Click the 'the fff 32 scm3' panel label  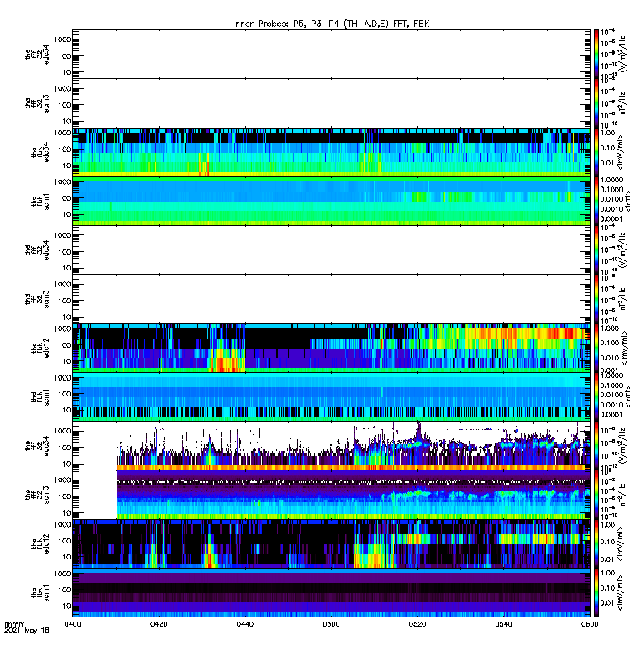(x=37, y=495)
